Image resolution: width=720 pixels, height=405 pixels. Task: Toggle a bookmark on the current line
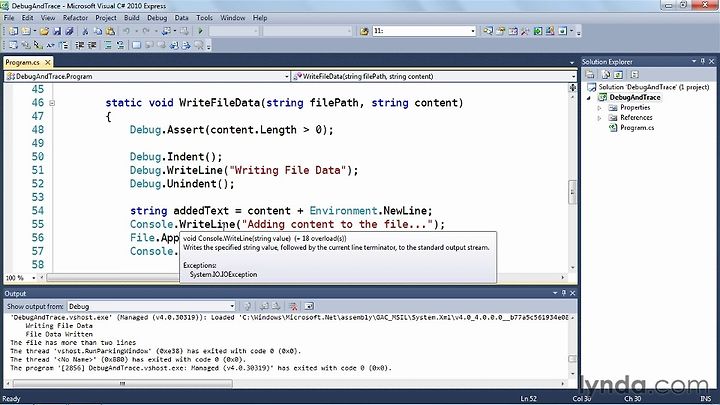pyautogui.click(x=136, y=45)
